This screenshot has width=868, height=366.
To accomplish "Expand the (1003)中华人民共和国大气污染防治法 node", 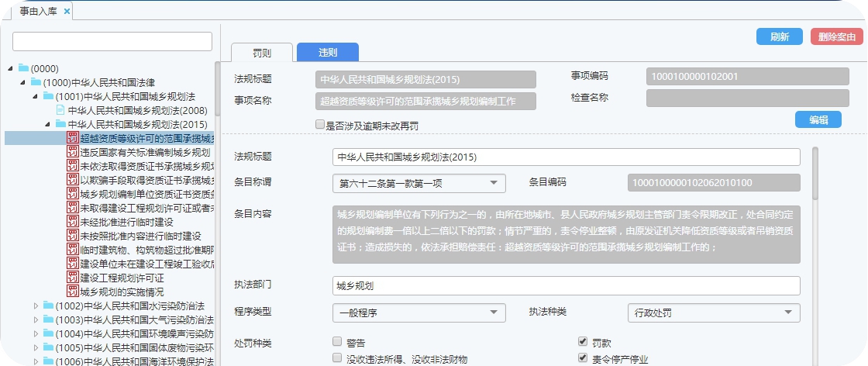I will (x=36, y=319).
